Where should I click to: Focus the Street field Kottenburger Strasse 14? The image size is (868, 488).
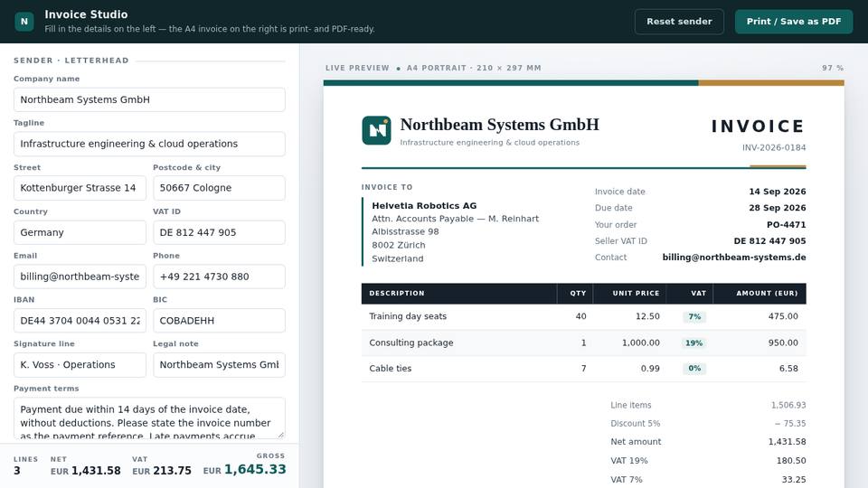(x=80, y=188)
